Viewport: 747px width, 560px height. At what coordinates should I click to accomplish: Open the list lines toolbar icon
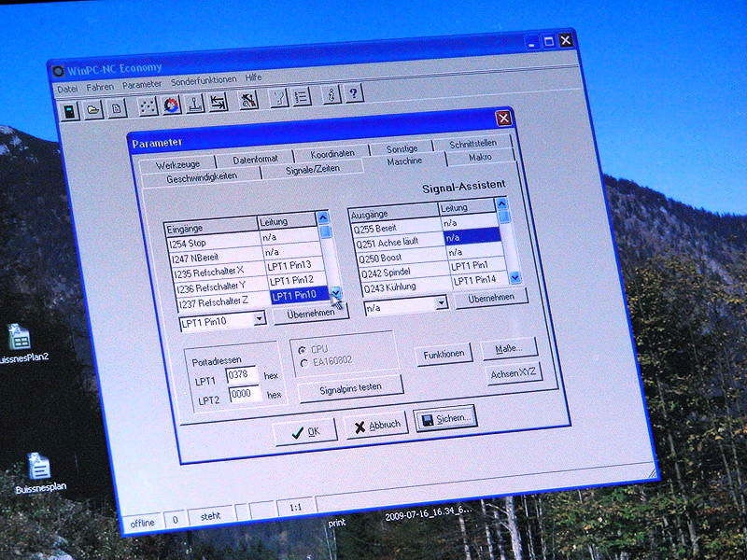click(x=302, y=97)
